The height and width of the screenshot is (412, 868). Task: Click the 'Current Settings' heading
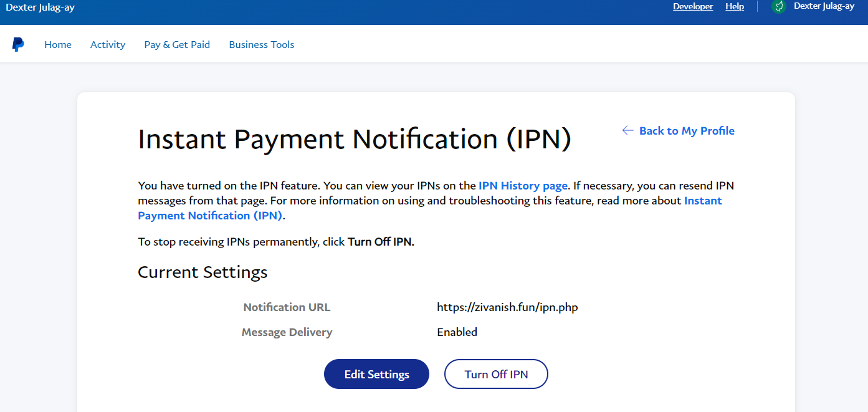(203, 272)
